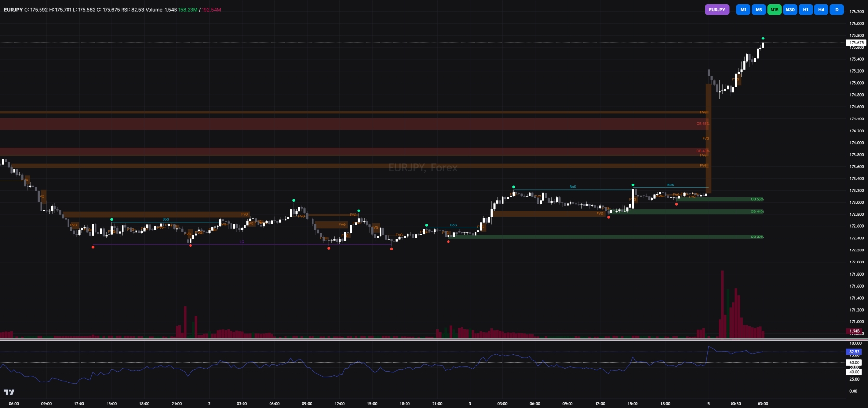Click the OB 39% order block label
Screen dimensions: 868x408
tap(757, 237)
